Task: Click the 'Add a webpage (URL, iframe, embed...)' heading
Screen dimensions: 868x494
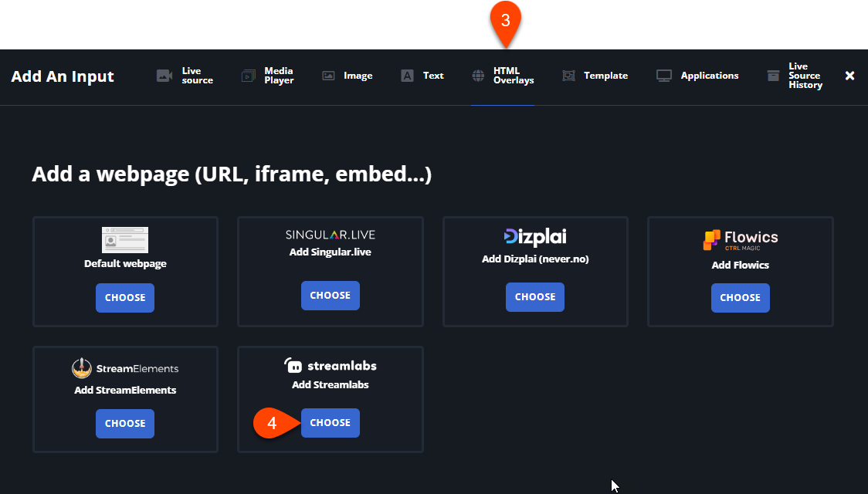Action: pos(232,174)
